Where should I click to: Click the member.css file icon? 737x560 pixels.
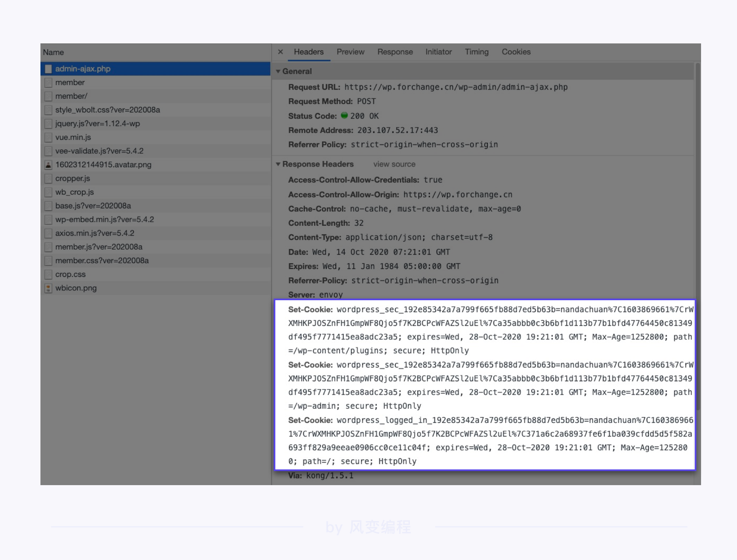coord(48,261)
